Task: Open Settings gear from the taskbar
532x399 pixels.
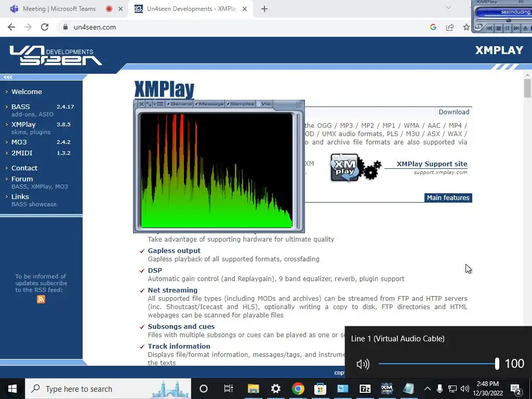Action: point(275,389)
